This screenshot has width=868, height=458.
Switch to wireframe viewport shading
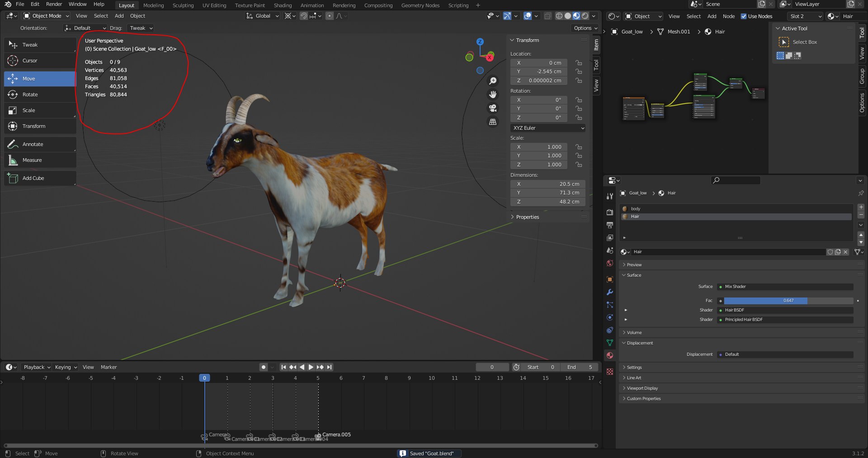pyautogui.click(x=559, y=16)
